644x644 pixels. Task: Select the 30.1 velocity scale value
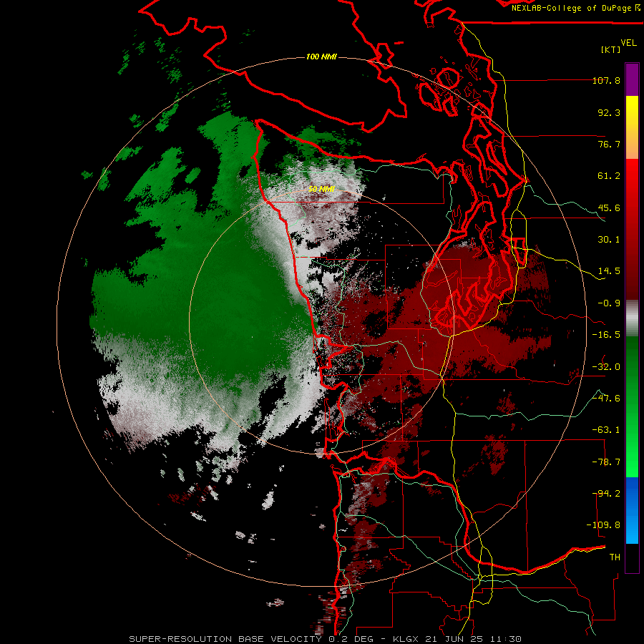pyautogui.click(x=609, y=240)
